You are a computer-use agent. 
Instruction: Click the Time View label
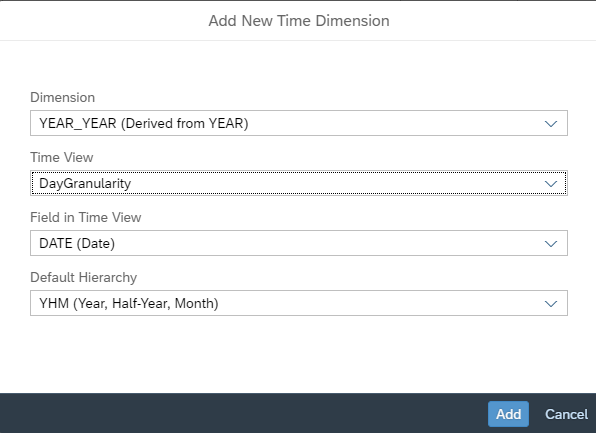point(62,157)
